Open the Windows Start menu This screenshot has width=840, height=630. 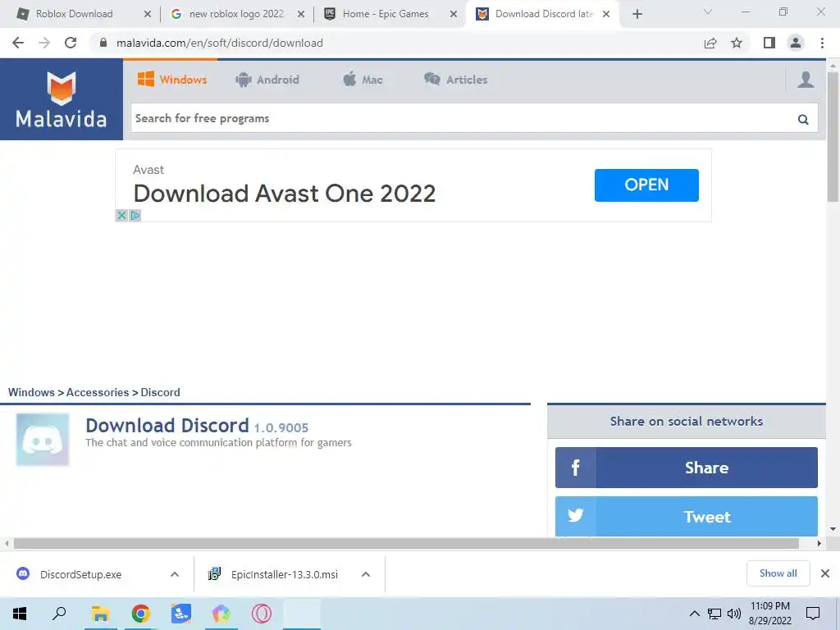tap(20, 614)
